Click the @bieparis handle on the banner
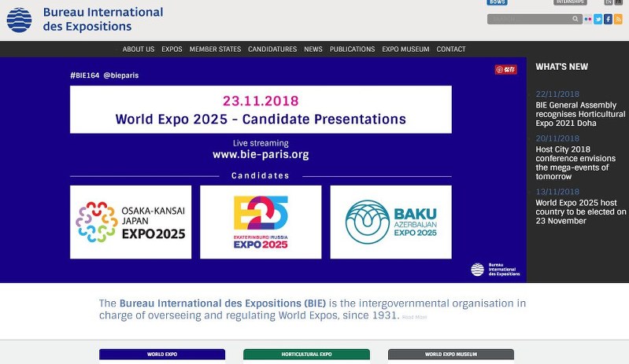This screenshot has height=364, width=629. [121, 75]
